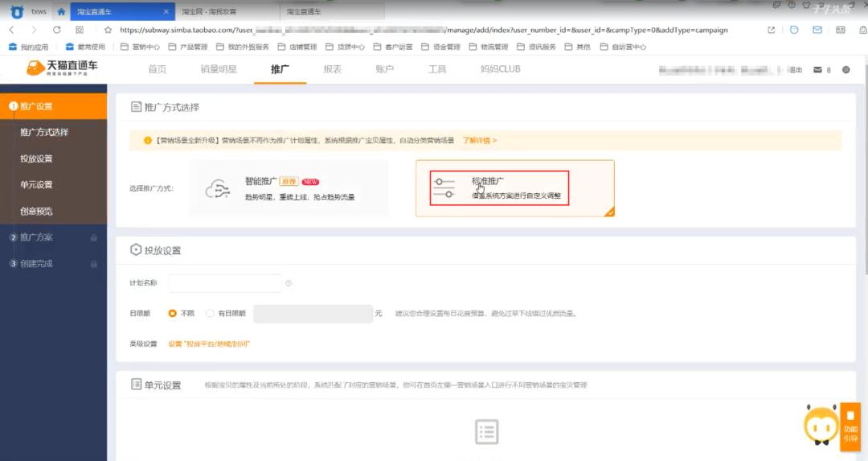Click the help icon beside 计划名称 field
Screen dimensions: 868x461
point(289,283)
